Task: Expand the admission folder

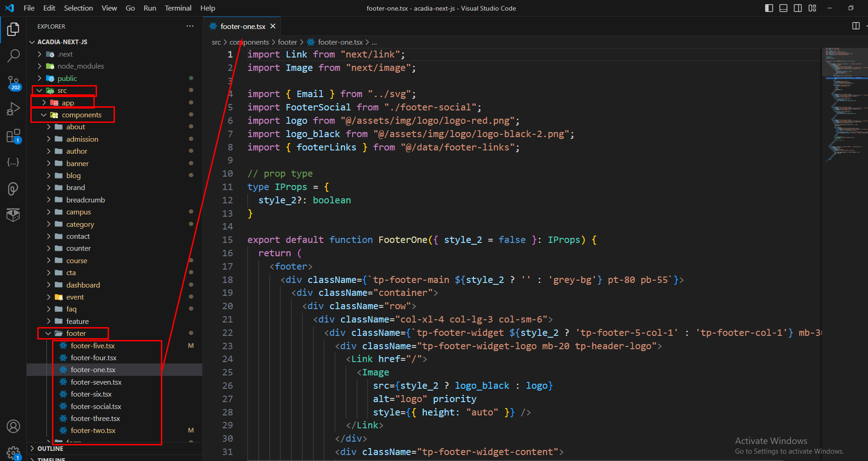Action: pos(48,139)
